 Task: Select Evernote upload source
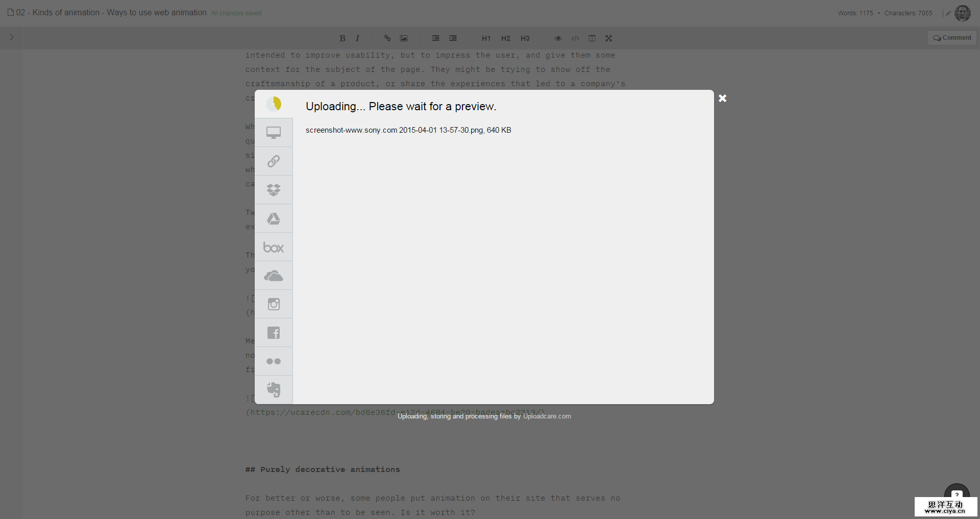coord(274,390)
